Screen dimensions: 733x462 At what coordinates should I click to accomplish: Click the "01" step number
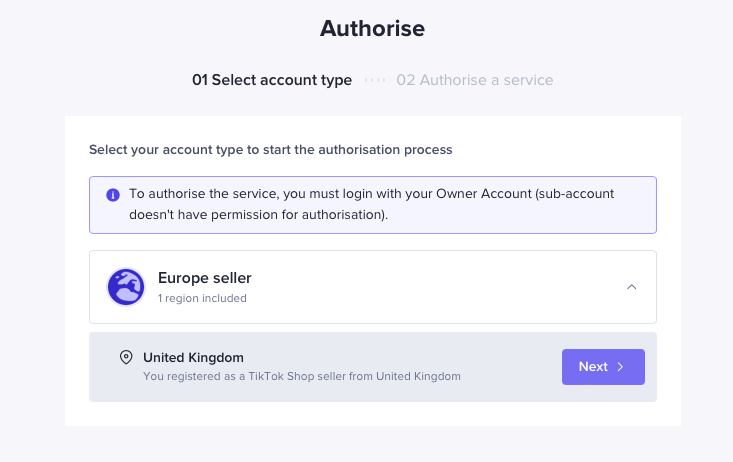click(x=200, y=80)
